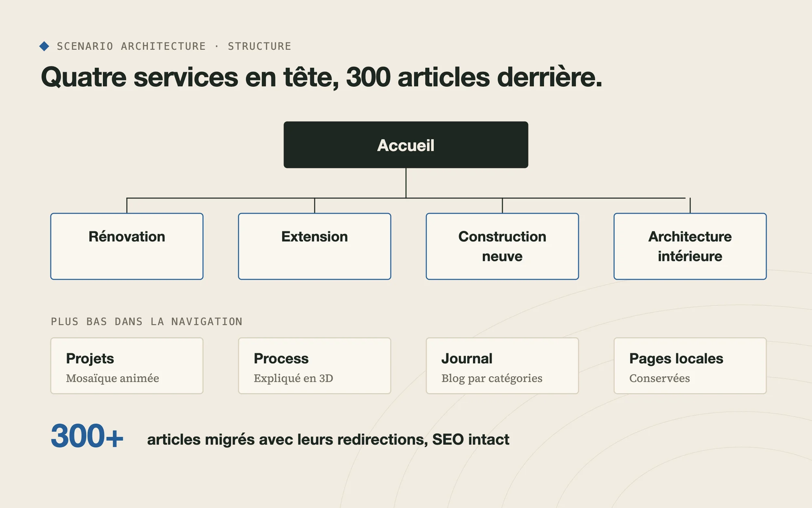Select the Construction neuve box
The height and width of the screenshot is (508, 812).
[x=502, y=246]
